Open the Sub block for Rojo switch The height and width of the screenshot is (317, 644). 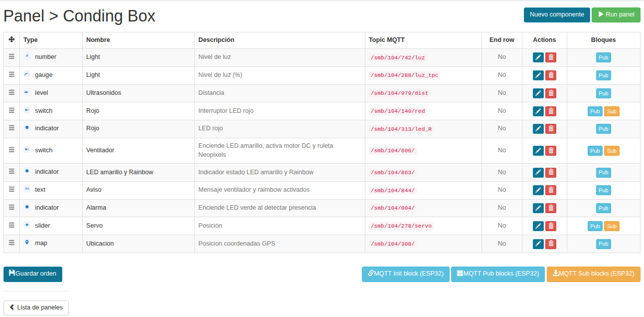(x=612, y=111)
